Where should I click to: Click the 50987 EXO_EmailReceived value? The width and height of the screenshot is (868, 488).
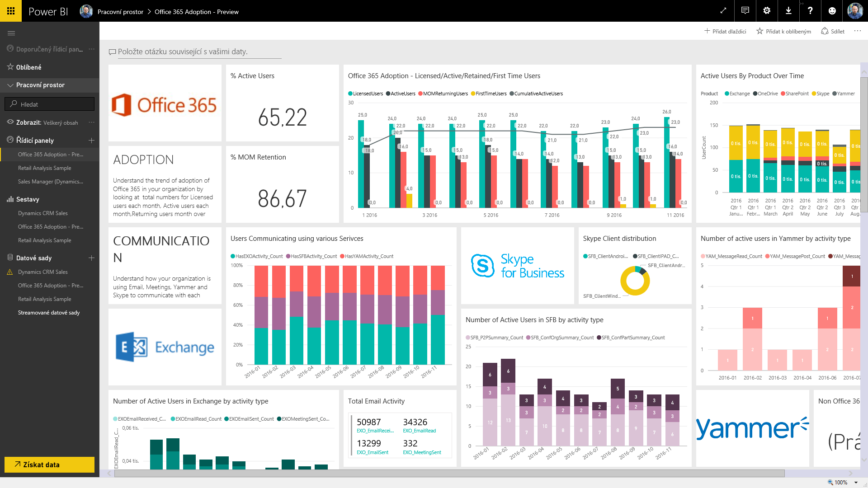coord(369,422)
